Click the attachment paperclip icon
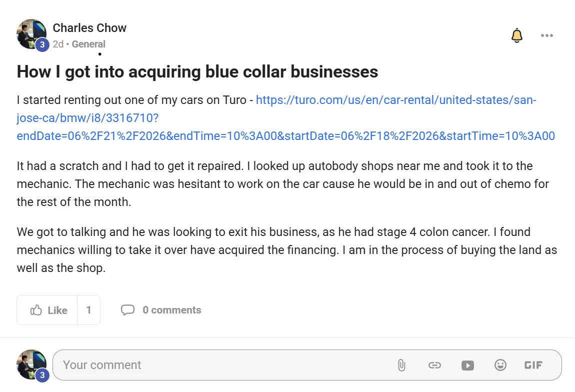This screenshot has width=575, height=392. [x=401, y=365]
